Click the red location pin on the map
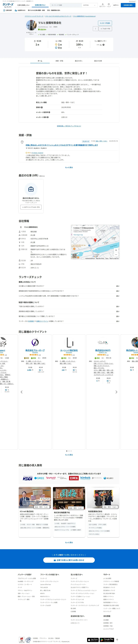138x644 pixels. pyautogui.click(x=95, y=240)
